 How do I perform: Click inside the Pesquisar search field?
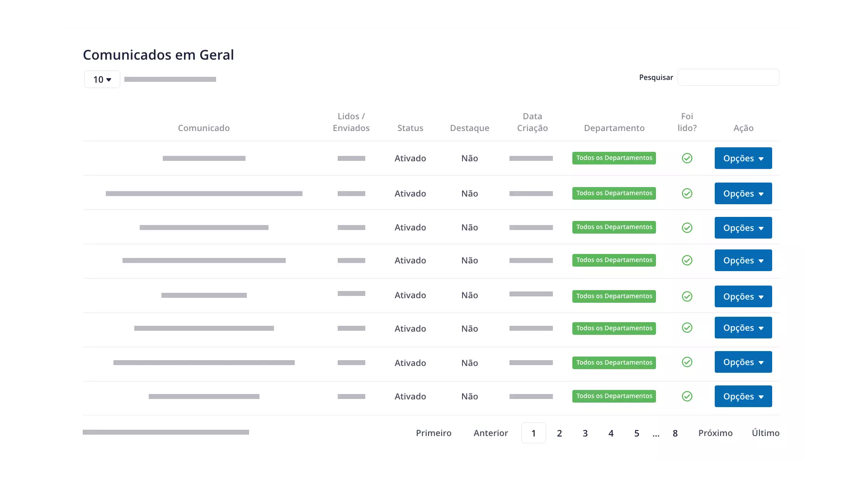tap(728, 77)
